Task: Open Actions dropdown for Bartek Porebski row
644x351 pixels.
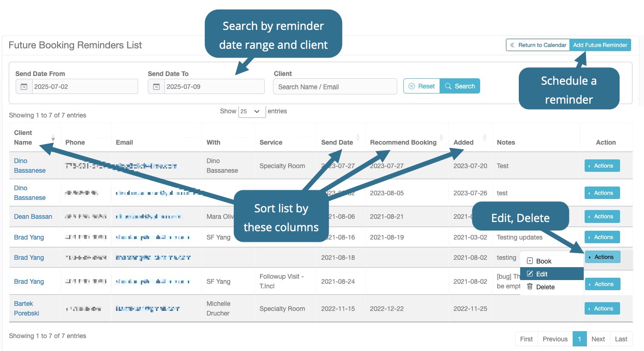Action: click(x=602, y=309)
